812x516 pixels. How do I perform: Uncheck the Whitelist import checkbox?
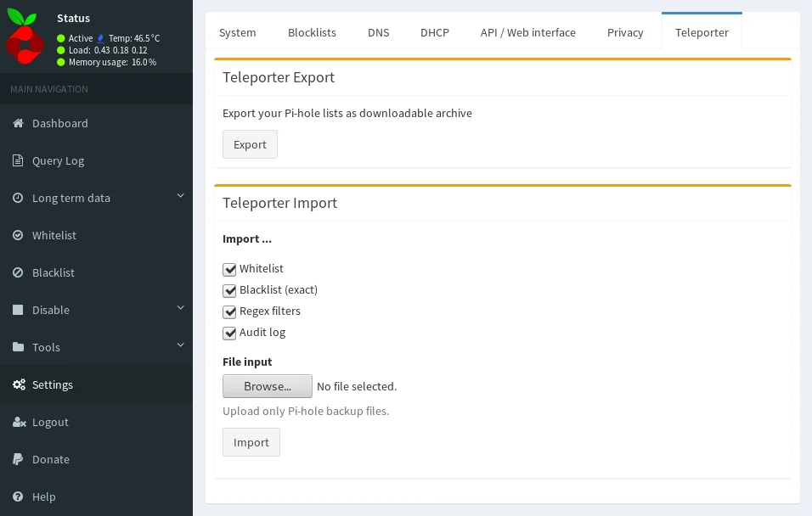[229, 269]
